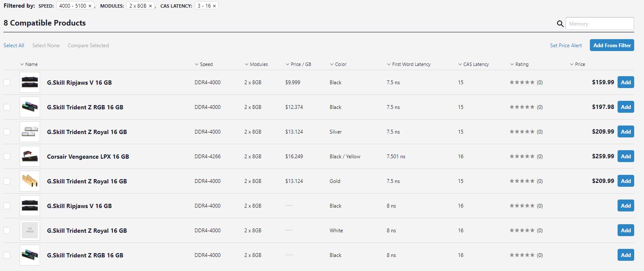This screenshot has width=644, height=271.
Task: Open G.Skill Trident Z RGB priced $197.98
Action: (85, 107)
